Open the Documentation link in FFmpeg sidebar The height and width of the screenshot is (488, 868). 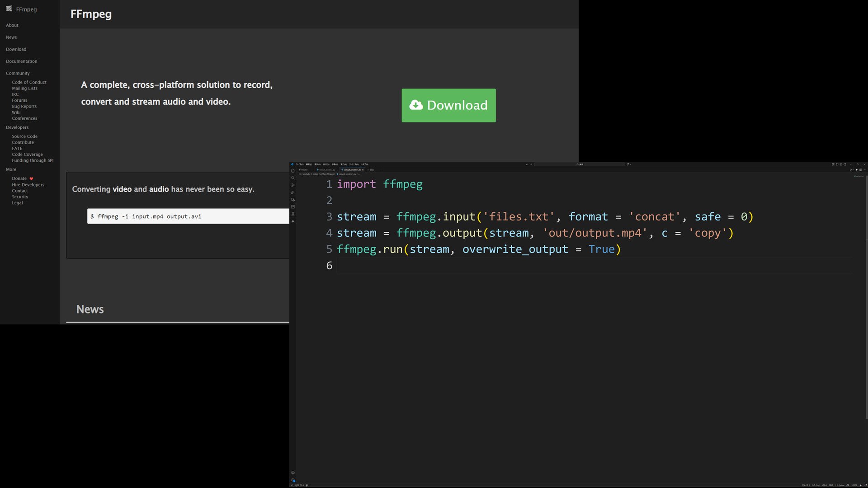click(22, 61)
